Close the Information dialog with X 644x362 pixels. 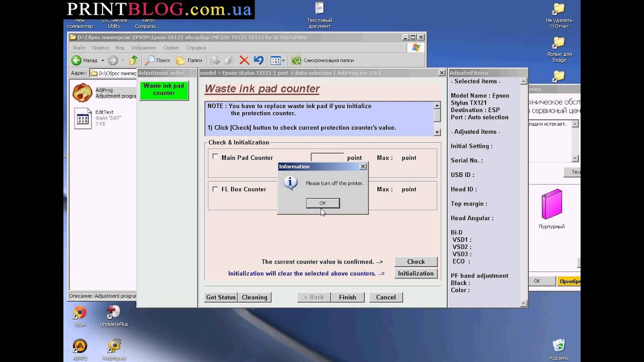pos(363,166)
